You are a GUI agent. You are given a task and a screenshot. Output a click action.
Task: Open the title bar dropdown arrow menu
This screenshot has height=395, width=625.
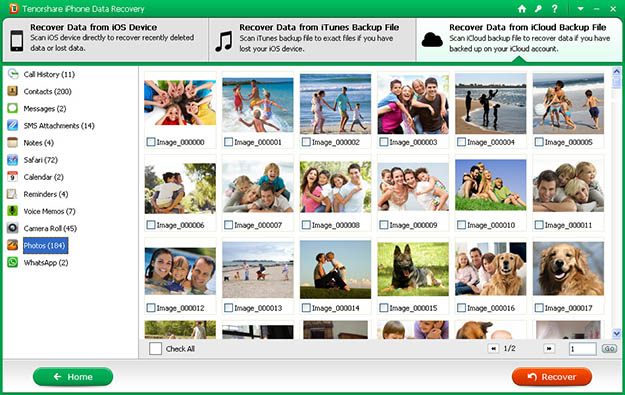[x=580, y=9]
